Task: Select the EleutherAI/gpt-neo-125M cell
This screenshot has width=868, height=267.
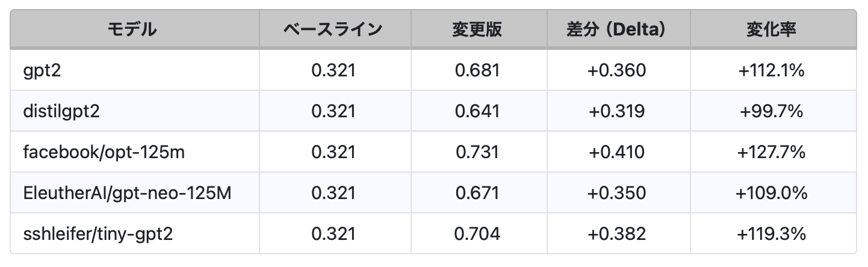Action: tap(127, 193)
